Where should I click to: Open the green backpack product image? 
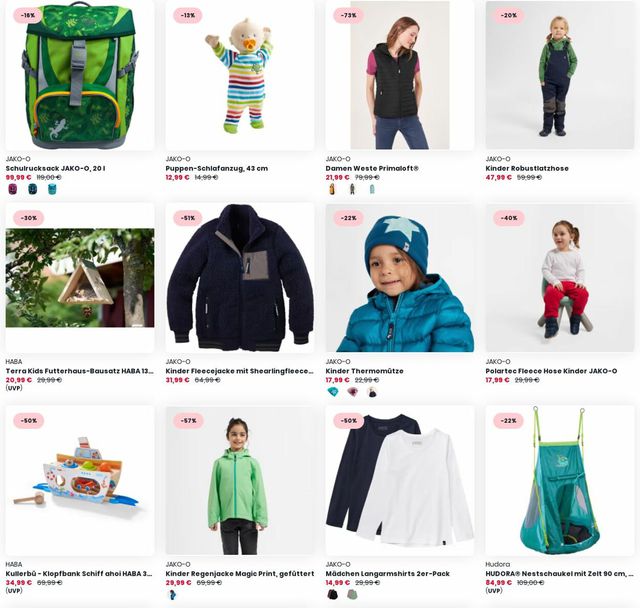pyautogui.click(x=80, y=75)
